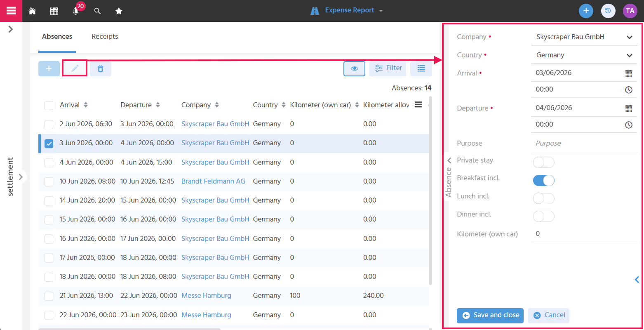Open the Expense Report title dropdown

point(347,11)
